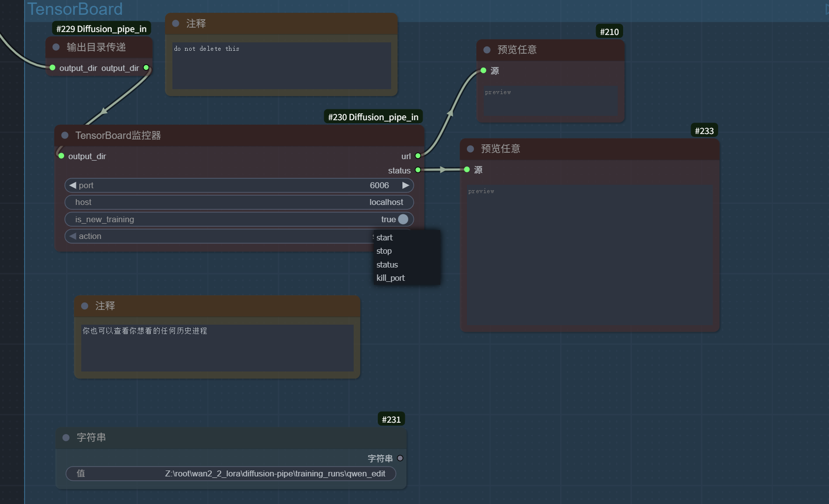Edit the host field showing localhost

[239, 202]
